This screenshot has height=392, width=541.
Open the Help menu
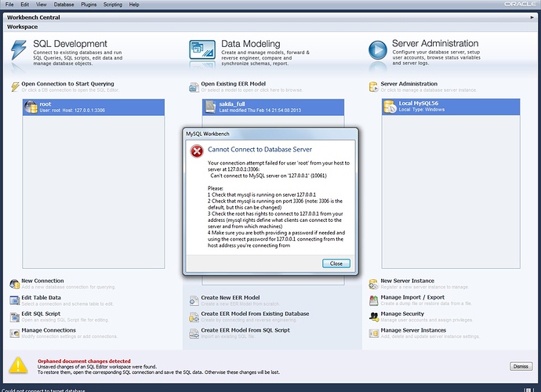[134, 5]
